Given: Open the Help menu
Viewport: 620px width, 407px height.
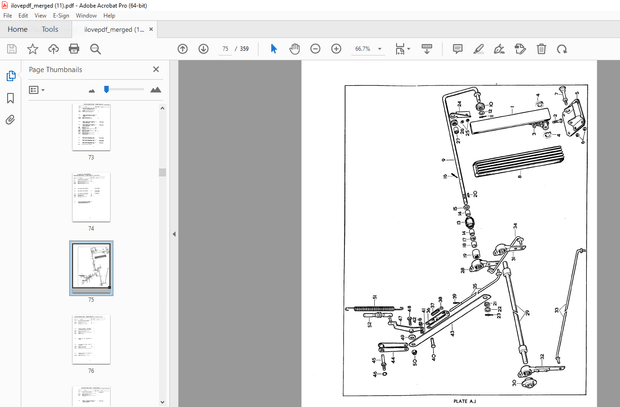Looking at the screenshot, I should (x=109, y=15).
